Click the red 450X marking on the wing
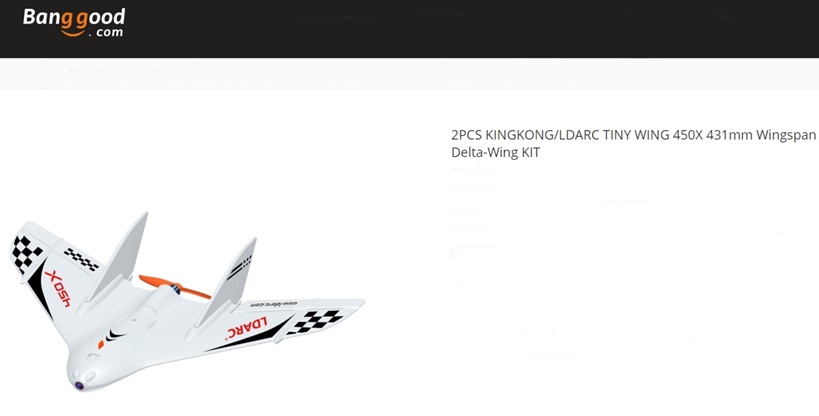819x416 pixels. point(57,288)
